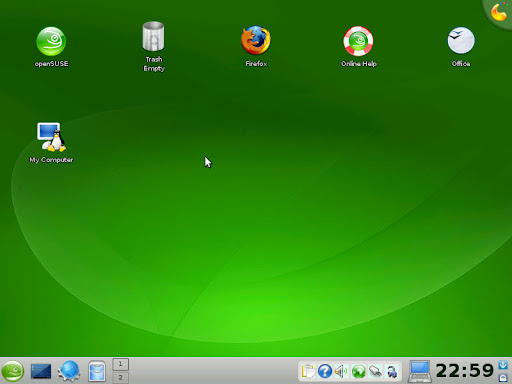Open the volume speaker tray icon
Viewport: 512px width, 384px height.
click(x=341, y=371)
